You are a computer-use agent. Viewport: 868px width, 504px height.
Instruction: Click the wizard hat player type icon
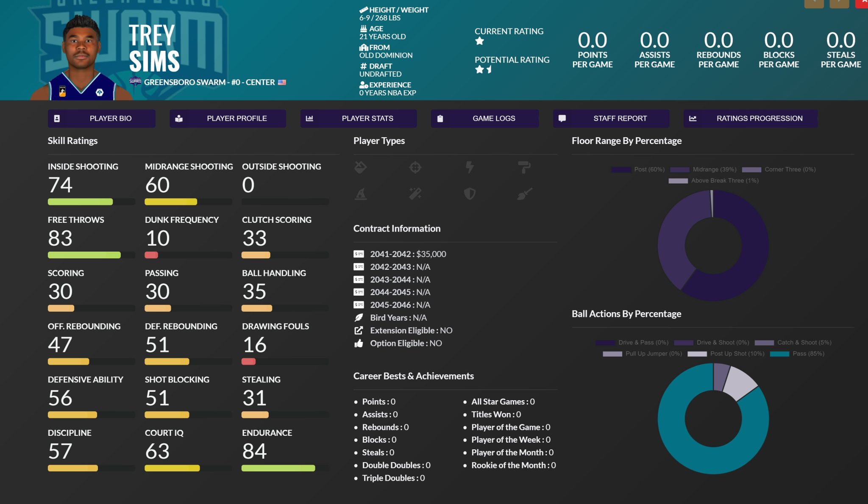(360, 194)
